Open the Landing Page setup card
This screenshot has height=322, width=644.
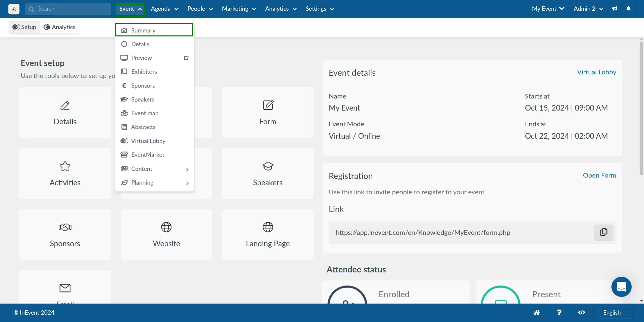[x=268, y=235]
